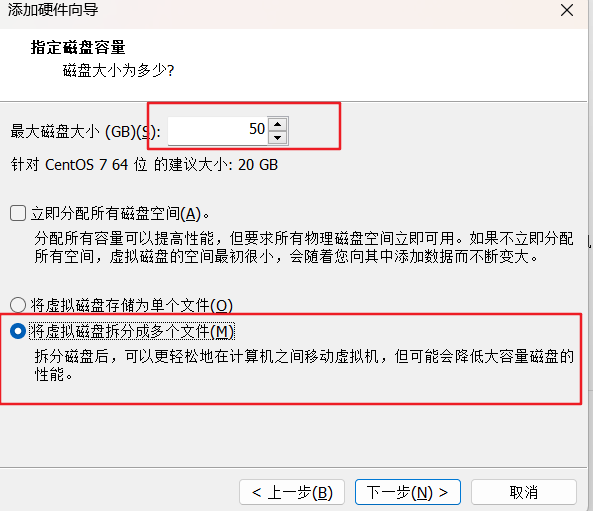Proceed with the 下一步(N) button
Viewport: 593px width, 511px height.
click(x=408, y=492)
